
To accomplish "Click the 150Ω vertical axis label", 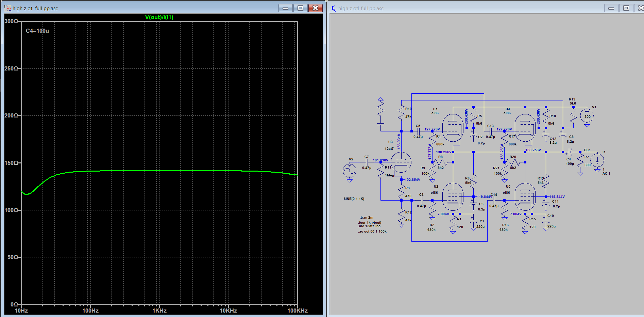I will [11, 163].
